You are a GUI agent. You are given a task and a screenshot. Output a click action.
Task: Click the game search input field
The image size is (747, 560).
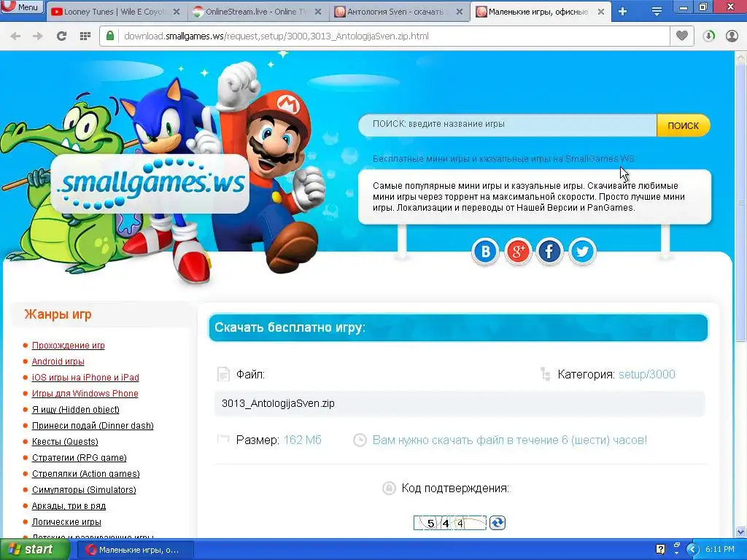(x=508, y=124)
